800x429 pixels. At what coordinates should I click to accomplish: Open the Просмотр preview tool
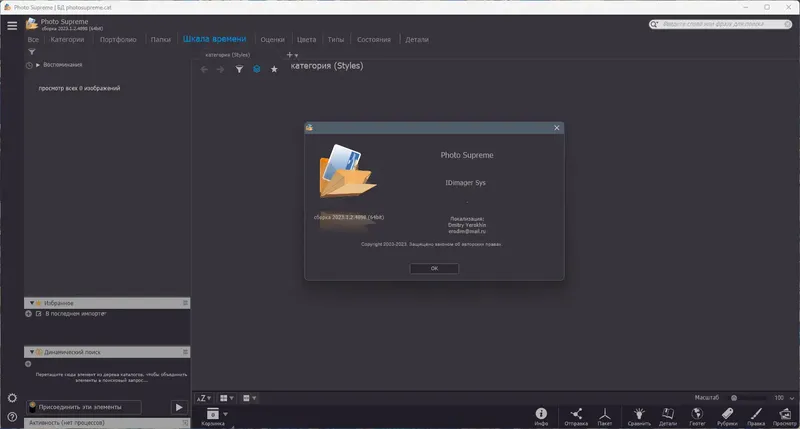[785, 416]
